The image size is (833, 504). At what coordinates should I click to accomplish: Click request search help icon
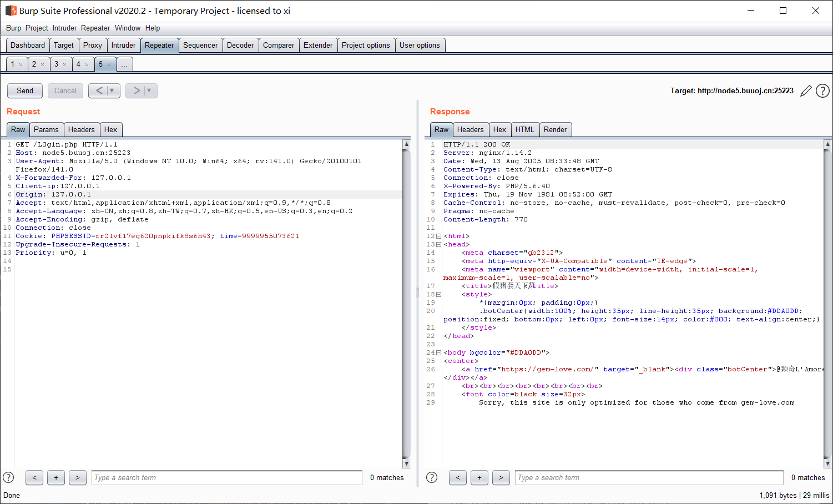click(8, 477)
